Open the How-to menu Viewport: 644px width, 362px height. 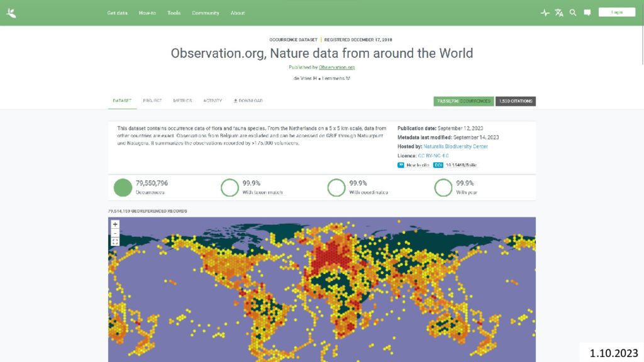(147, 13)
